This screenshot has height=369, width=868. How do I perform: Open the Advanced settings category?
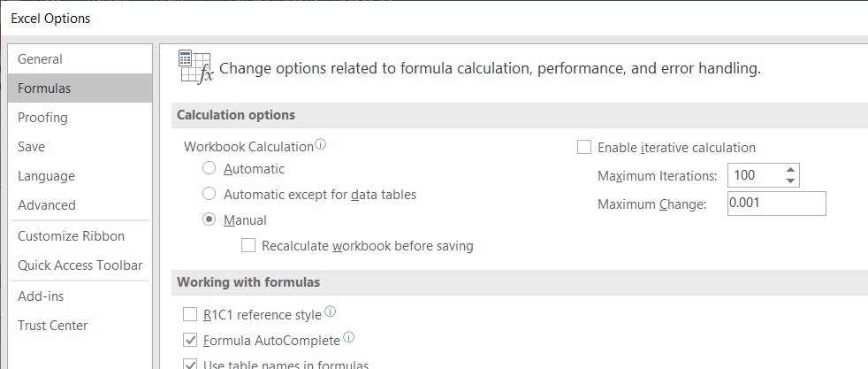coord(47,205)
